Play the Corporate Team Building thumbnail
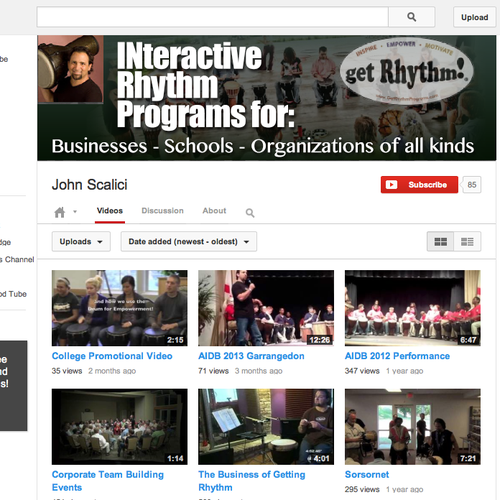500x500 pixels. pos(119,427)
